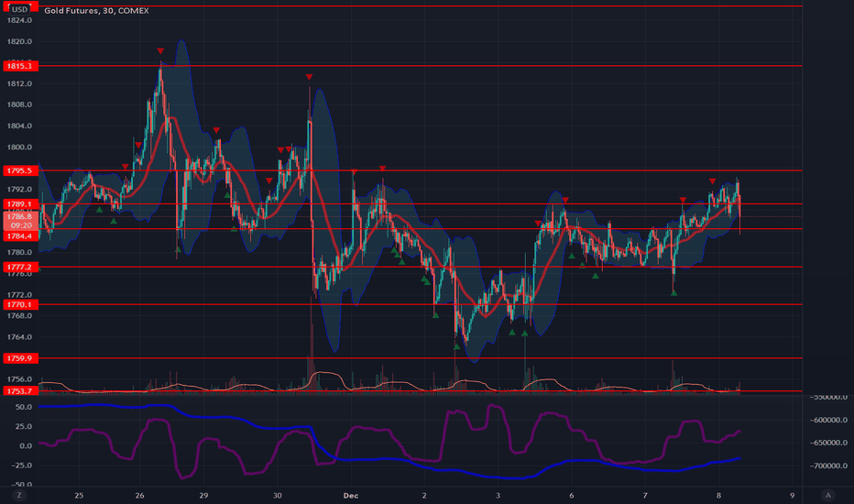Screen dimensions: 854x504
Task: Click the 1808.0 price axis tick
Action: click(19, 104)
